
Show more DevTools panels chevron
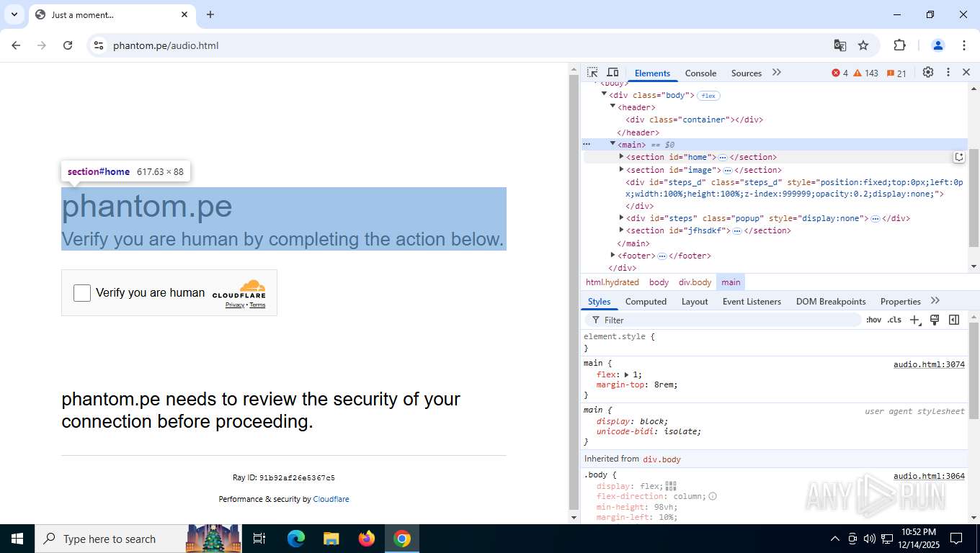coord(776,73)
